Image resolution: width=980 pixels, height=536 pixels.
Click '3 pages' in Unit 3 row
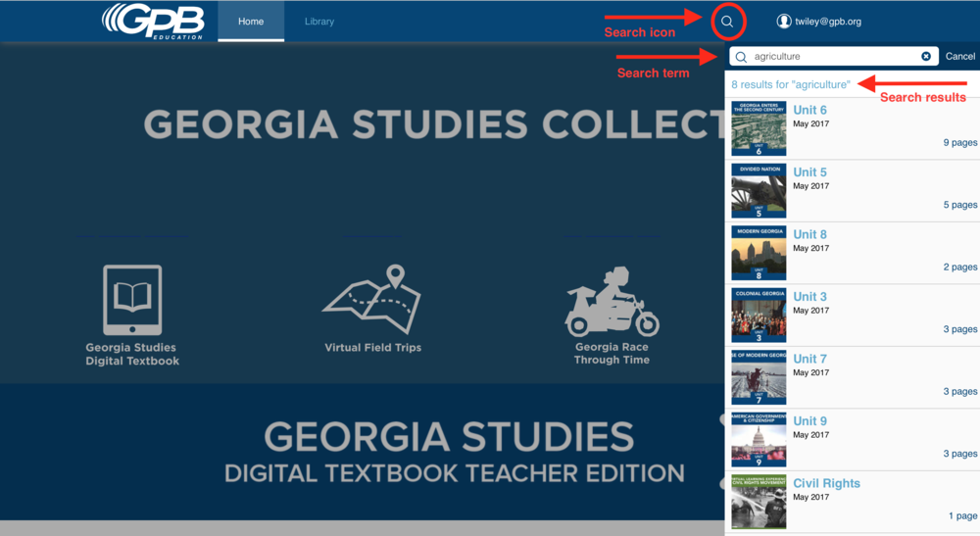[x=960, y=329]
